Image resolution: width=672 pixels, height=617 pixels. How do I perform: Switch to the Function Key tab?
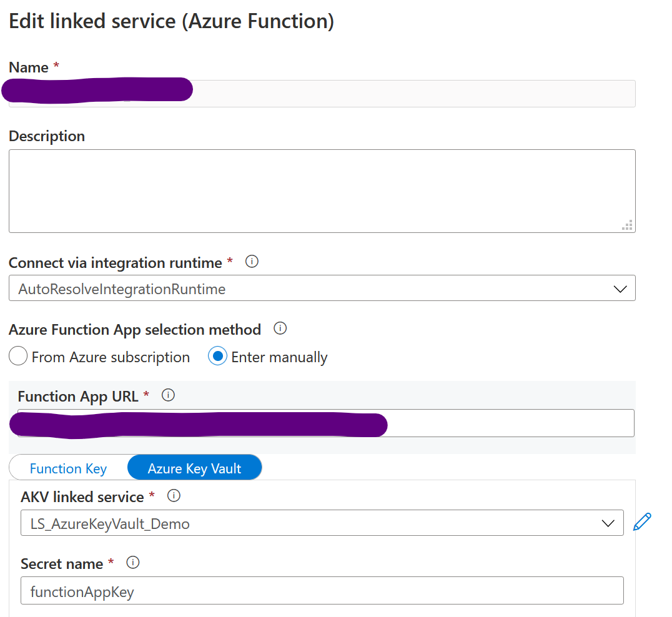pyautogui.click(x=67, y=468)
